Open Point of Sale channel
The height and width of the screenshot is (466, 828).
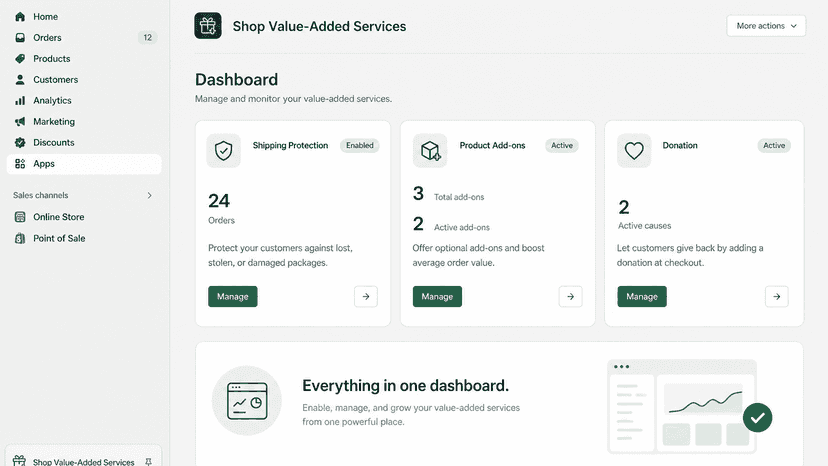[x=84, y=238]
